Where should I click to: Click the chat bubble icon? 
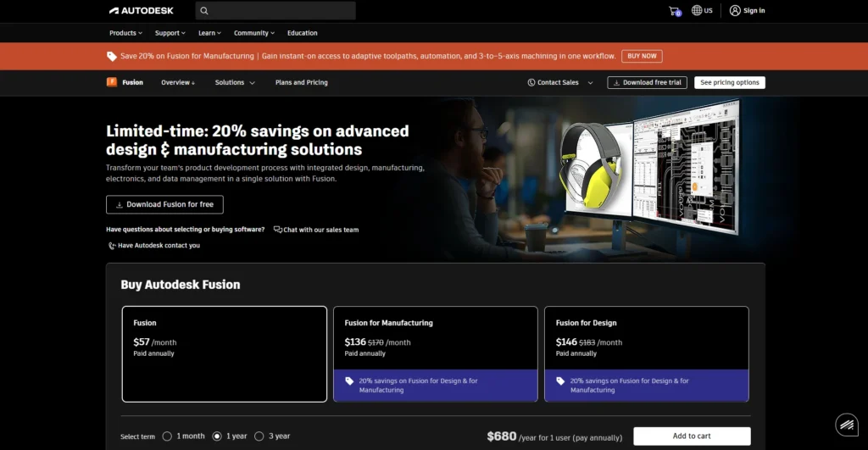coord(278,229)
